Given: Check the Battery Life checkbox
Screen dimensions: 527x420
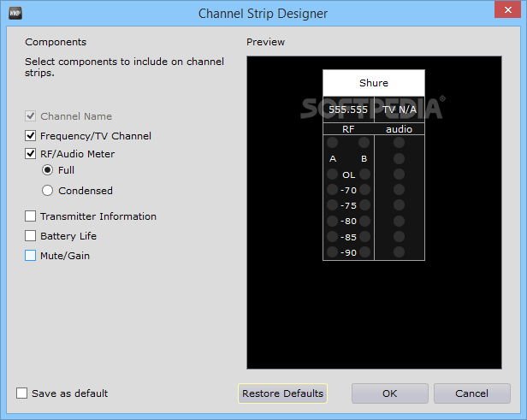Looking at the screenshot, I should (30, 236).
